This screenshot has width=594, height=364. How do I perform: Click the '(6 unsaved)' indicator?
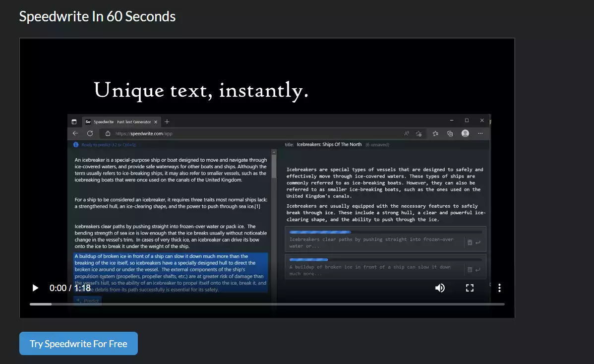pos(377,145)
